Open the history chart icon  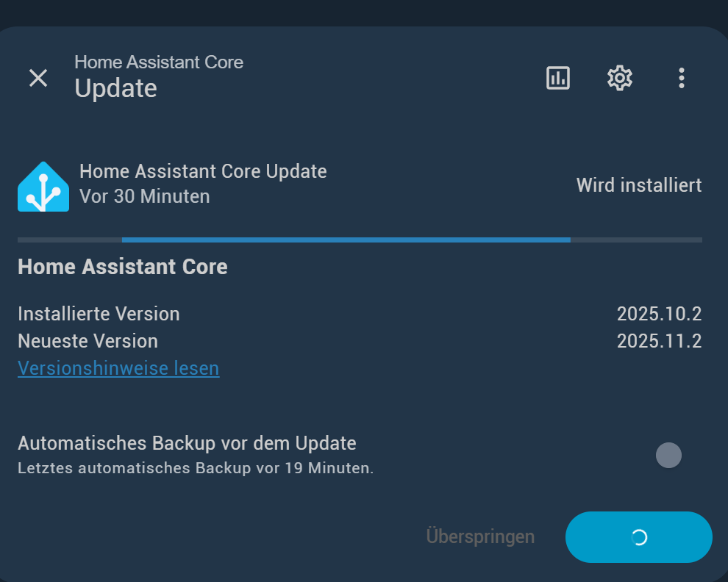[557, 78]
